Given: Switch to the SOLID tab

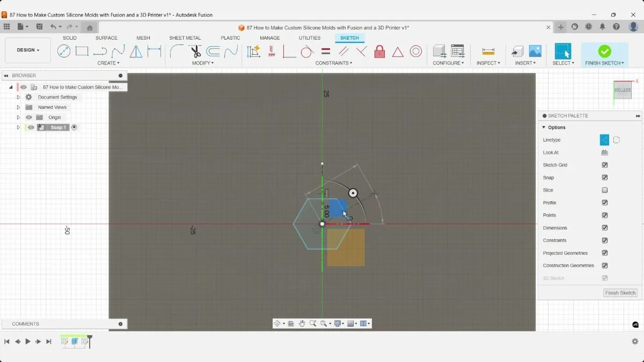Looking at the screenshot, I should (x=70, y=38).
